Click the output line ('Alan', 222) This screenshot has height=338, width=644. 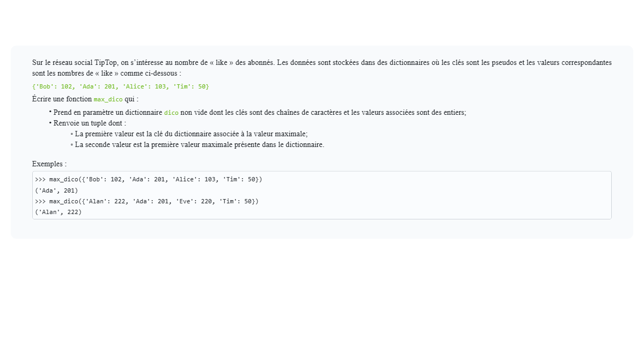point(57,211)
